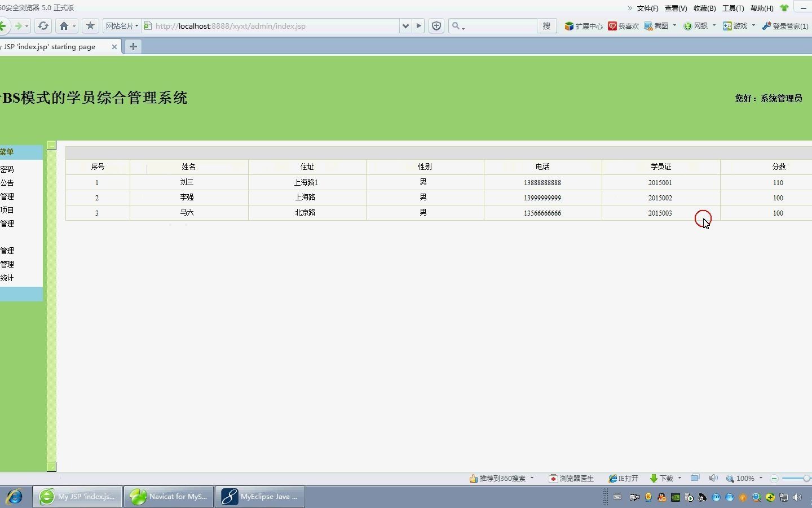
Task: Click the 搜 search button
Action: click(546, 26)
